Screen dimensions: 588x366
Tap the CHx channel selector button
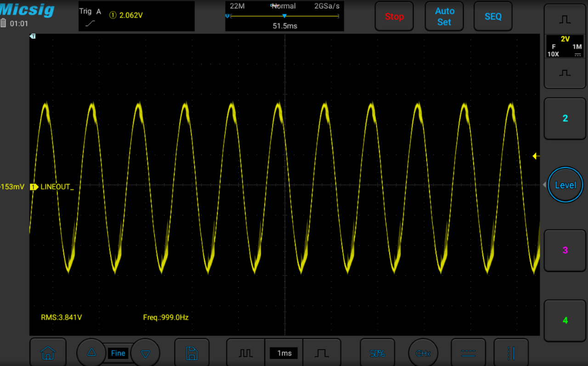(x=423, y=353)
